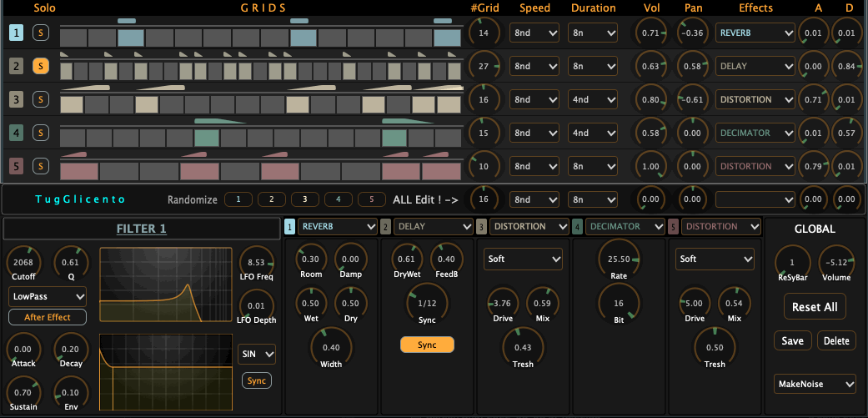Viewport: 868px width, 418px height.
Task: Select grid track number 3 badge
Action: pyautogui.click(x=16, y=99)
